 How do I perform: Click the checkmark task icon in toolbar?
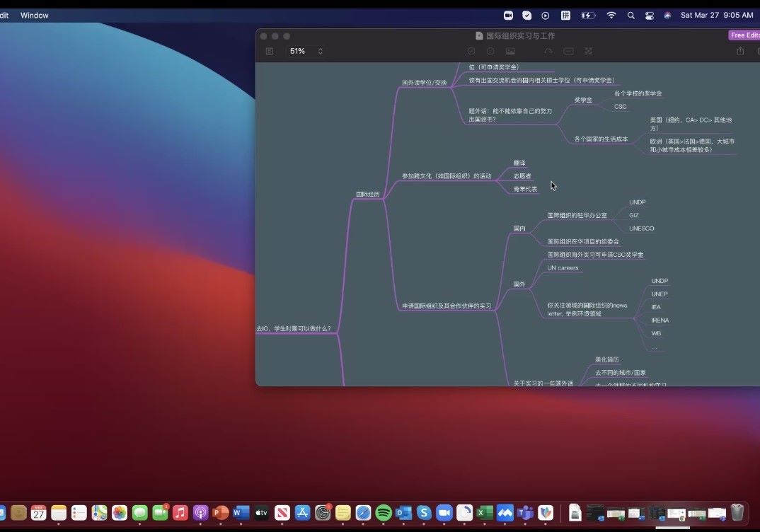click(x=471, y=51)
